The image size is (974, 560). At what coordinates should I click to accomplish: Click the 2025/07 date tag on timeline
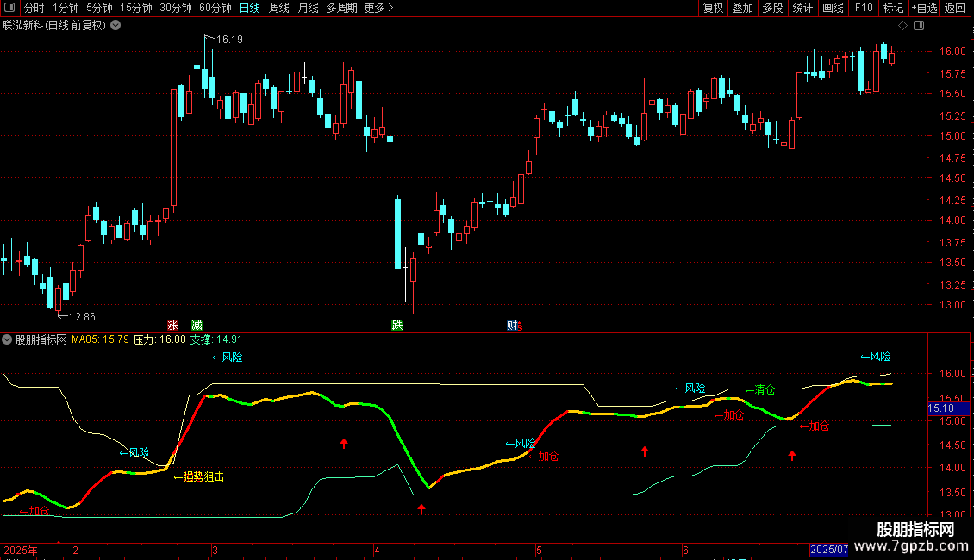pos(829,550)
